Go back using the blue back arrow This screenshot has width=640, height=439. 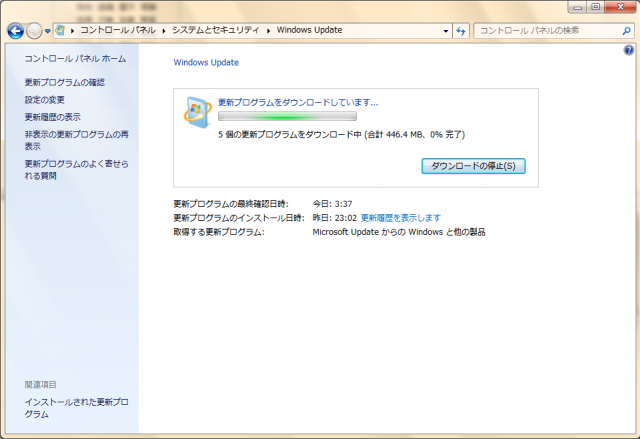pyautogui.click(x=16, y=31)
